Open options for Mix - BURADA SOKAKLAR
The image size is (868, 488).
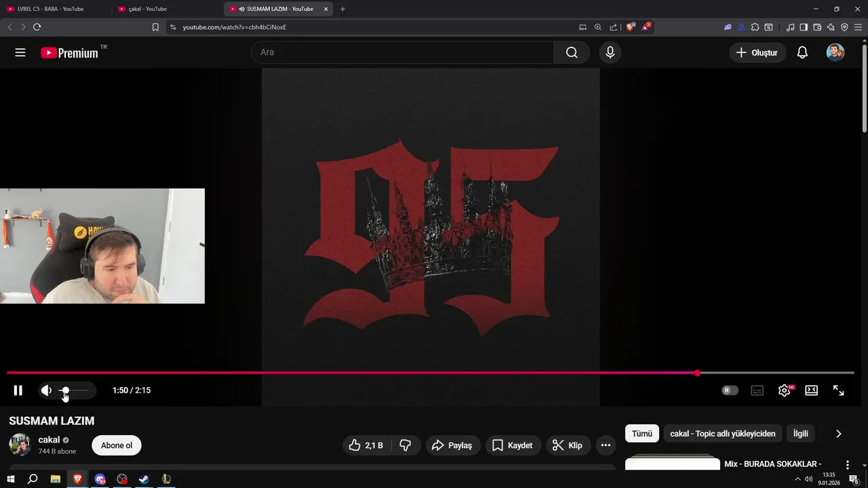(x=848, y=465)
